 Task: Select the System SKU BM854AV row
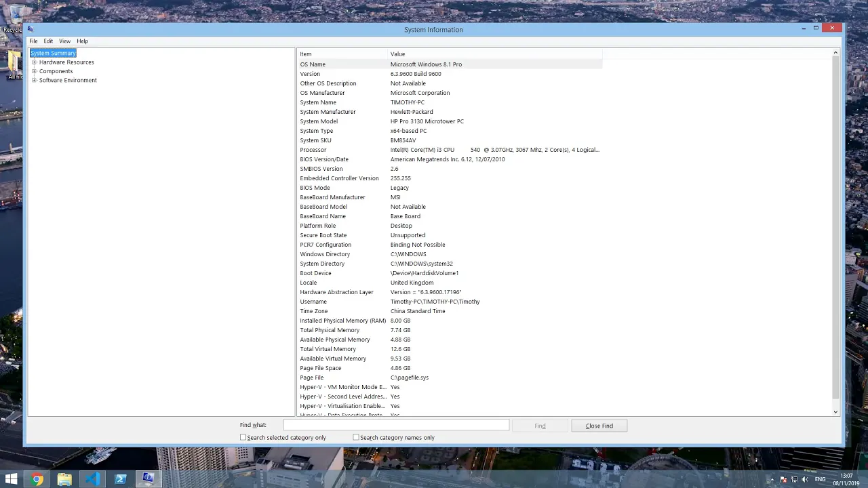(450, 140)
